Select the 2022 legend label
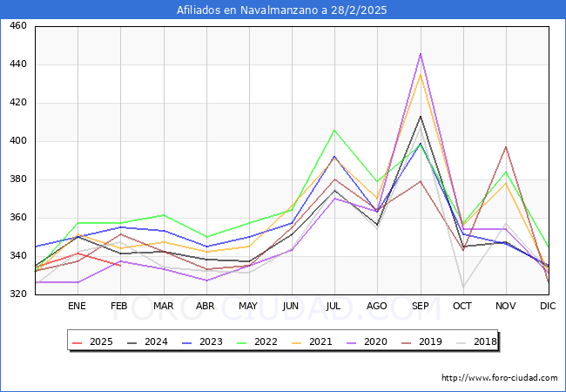Image resolution: width=566 pixels, height=392 pixels. click(x=266, y=341)
